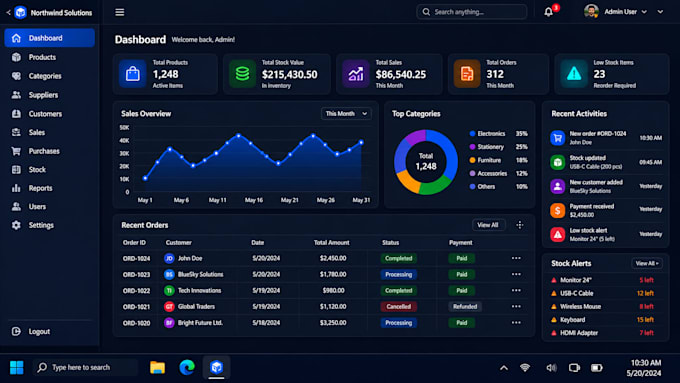Click View All in Stock Alerts

pyautogui.click(x=647, y=263)
